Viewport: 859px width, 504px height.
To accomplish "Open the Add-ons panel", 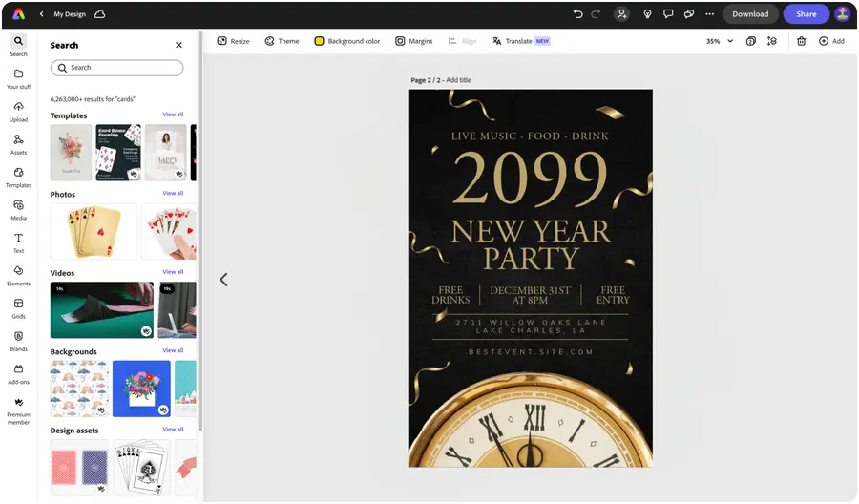I will click(18, 374).
